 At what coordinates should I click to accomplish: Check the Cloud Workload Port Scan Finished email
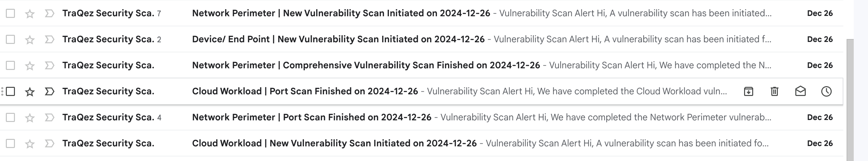coord(10,91)
